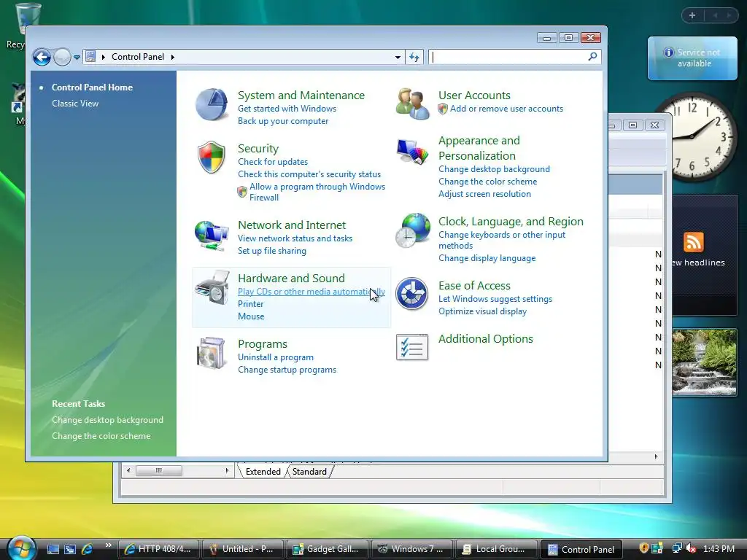Open Appearance and Personalization monitor icon
747x560 pixels.
(412, 152)
